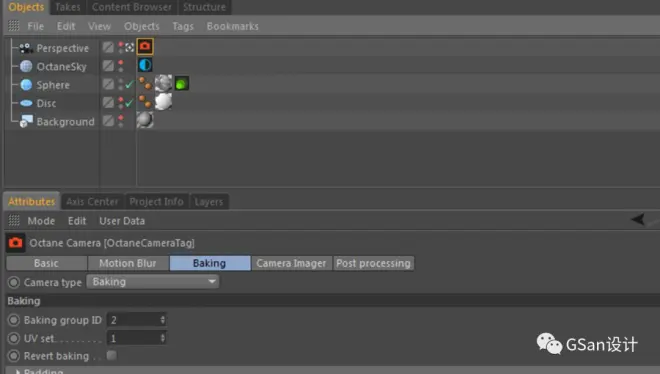
Task: Switch to the Axis Center tab
Action: click(x=92, y=202)
